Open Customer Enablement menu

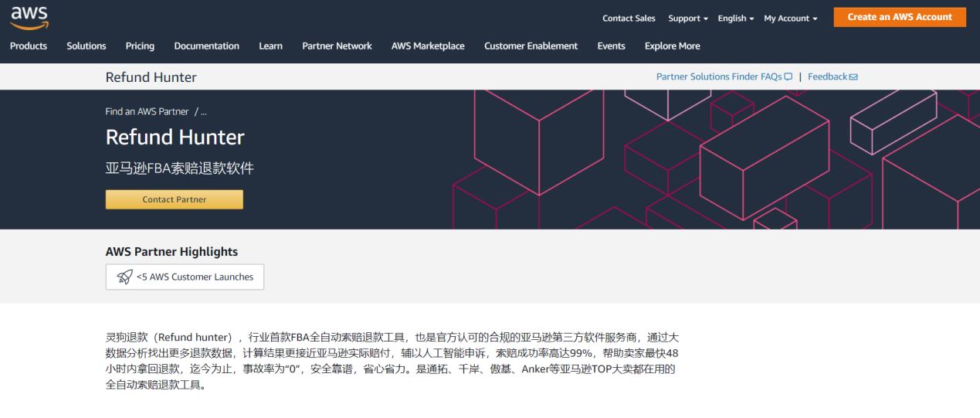[531, 46]
